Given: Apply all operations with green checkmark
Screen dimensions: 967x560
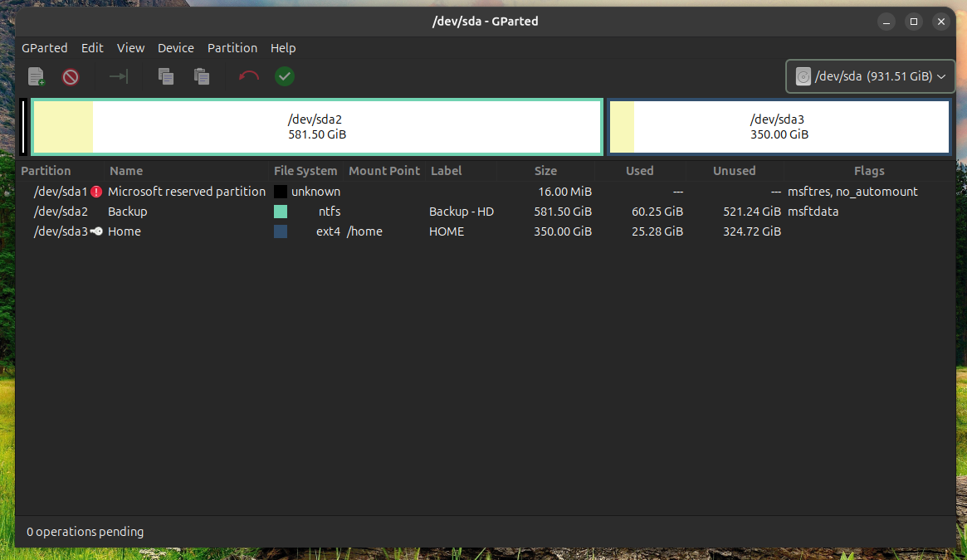Looking at the screenshot, I should click(285, 77).
